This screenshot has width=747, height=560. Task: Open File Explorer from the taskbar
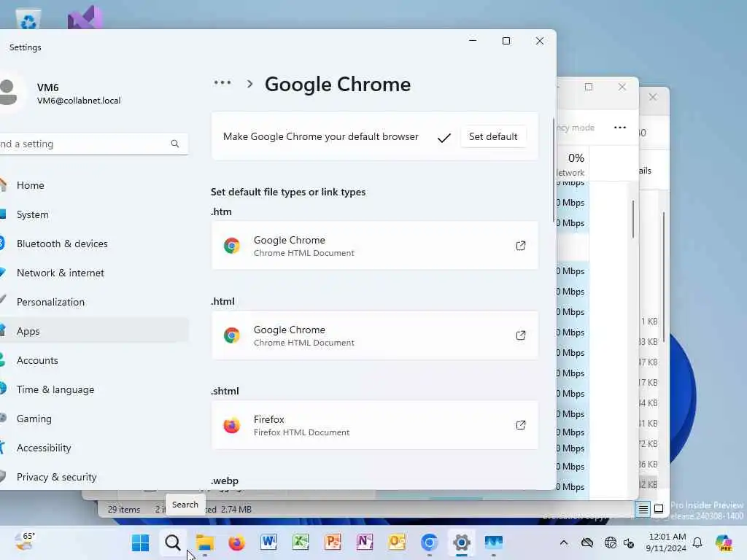[205, 542]
